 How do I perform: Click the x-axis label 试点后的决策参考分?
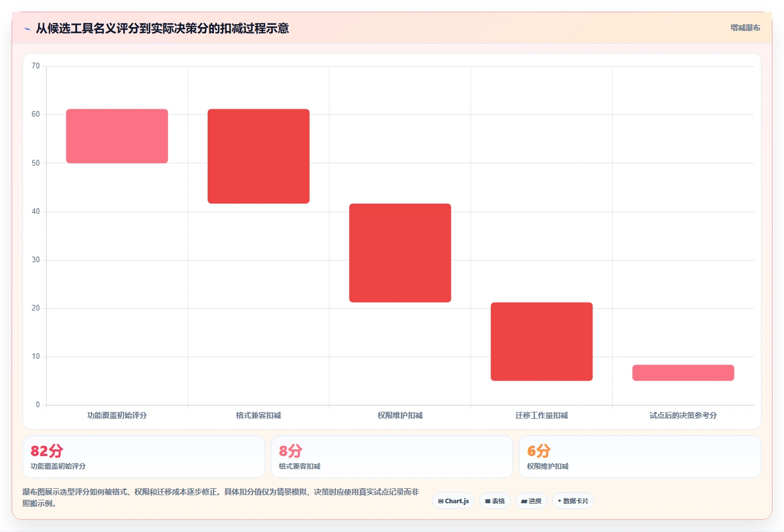[x=683, y=415]
